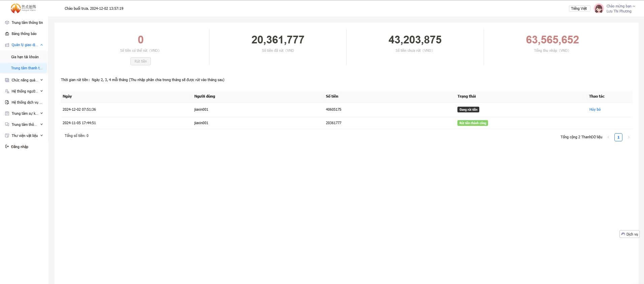
Task: Click the Bảng thông báo dashboard icon
Action: (x=7, y=34)
